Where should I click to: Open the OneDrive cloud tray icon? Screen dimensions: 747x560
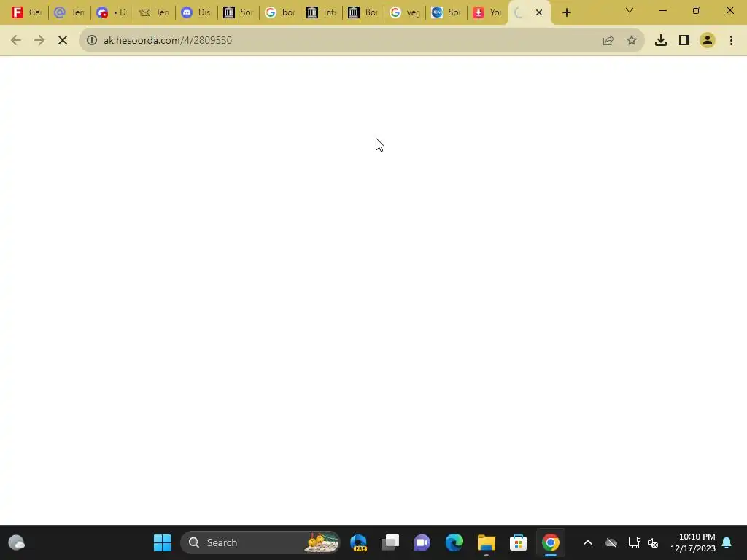(x=611, y=542)
